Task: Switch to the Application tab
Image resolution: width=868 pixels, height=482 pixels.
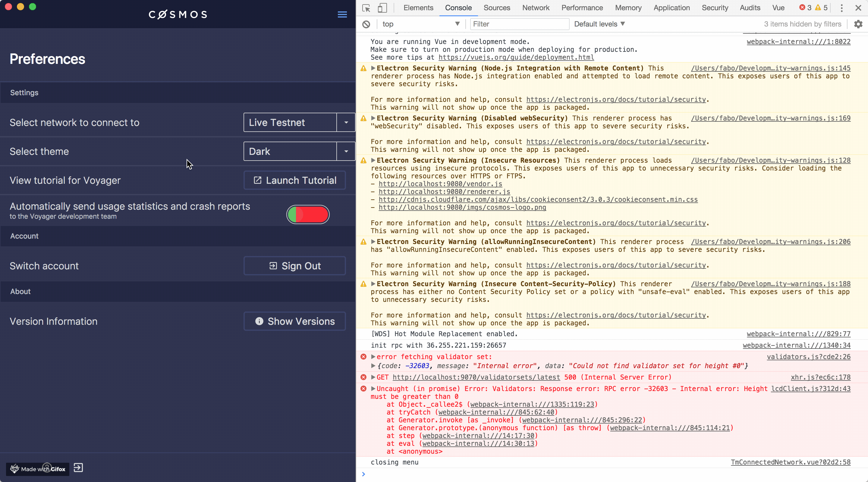Action: point(671,8)
